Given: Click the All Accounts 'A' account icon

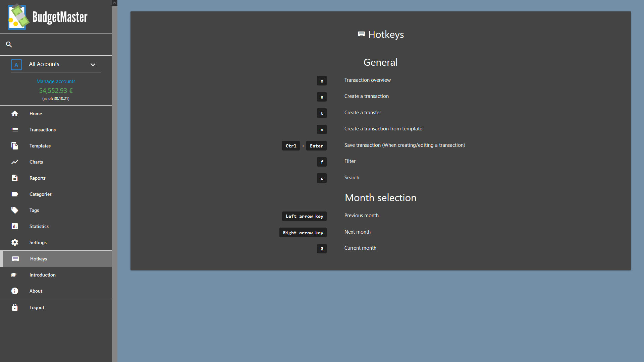Looking at the screenshot, I should pyautogui.click(x=16, y=65).
